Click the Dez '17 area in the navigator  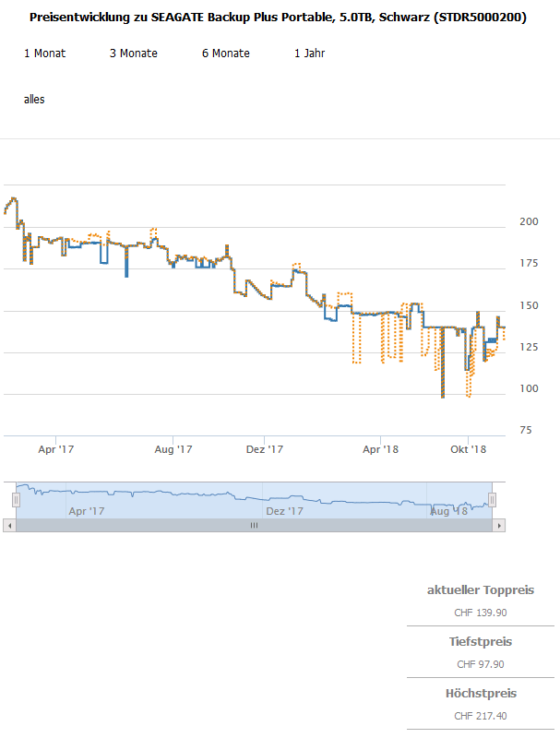tap(284, 510)
